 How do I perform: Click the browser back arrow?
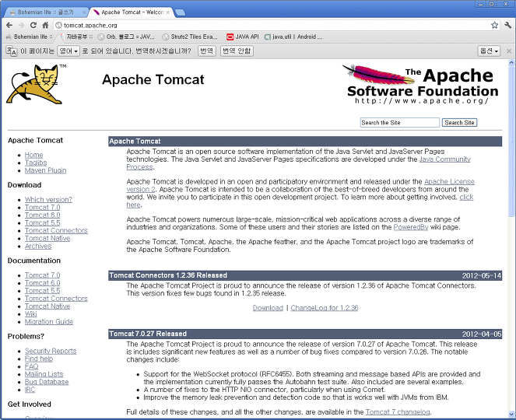point(9,26)
